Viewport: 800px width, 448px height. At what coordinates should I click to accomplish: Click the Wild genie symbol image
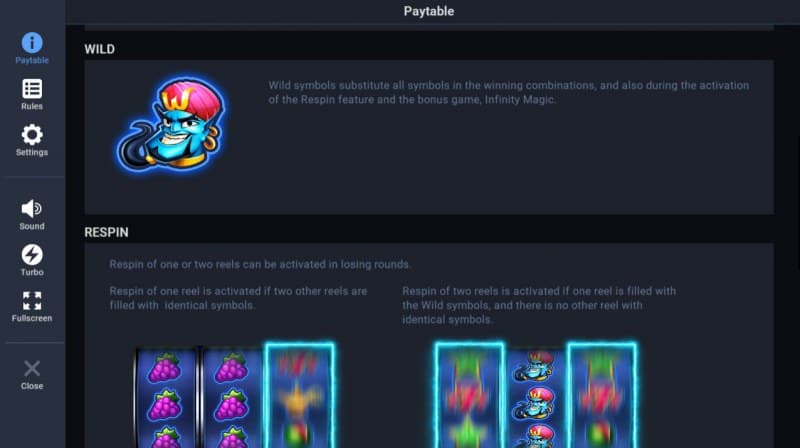pyautogui.click(x=171, y=123)
